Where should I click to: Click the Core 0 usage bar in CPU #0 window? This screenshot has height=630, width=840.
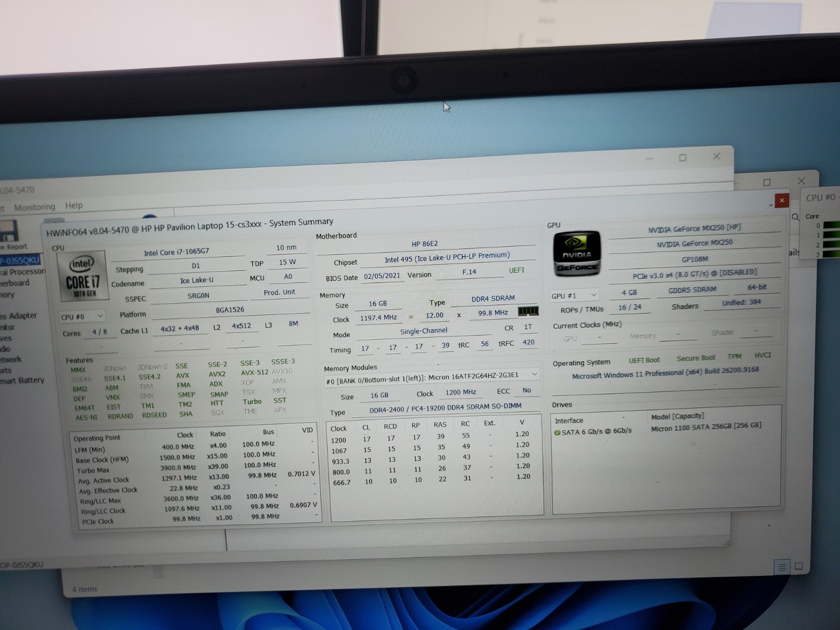click(x=832, y=225)
